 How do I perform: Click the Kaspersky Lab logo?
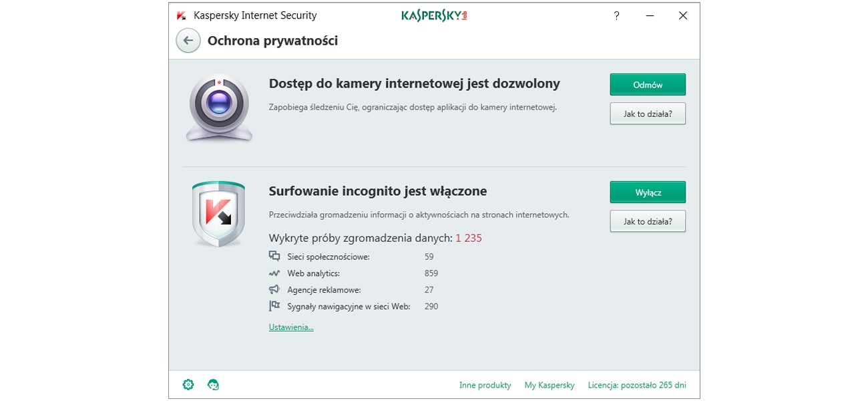434,15
